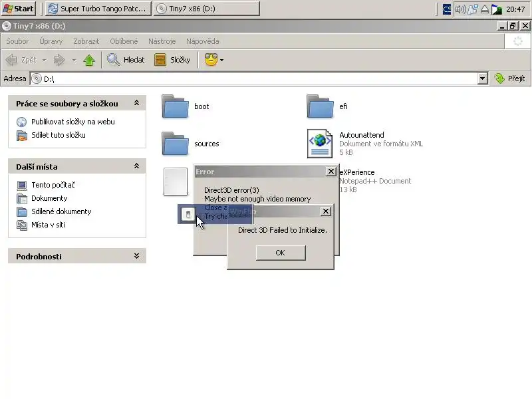Screen dimensions: 532x399
Task: Open the Oblíbené menu
Action: (124, 41)
